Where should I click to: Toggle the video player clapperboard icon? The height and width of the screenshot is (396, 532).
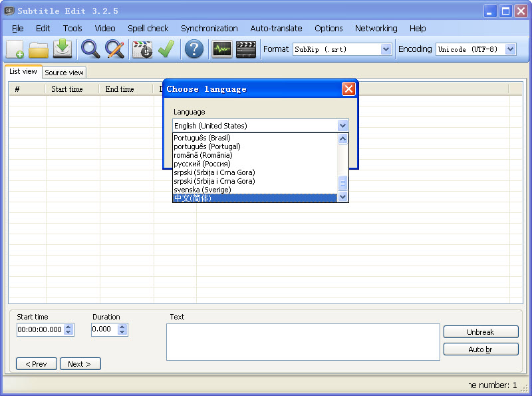(x=246, y=50)
